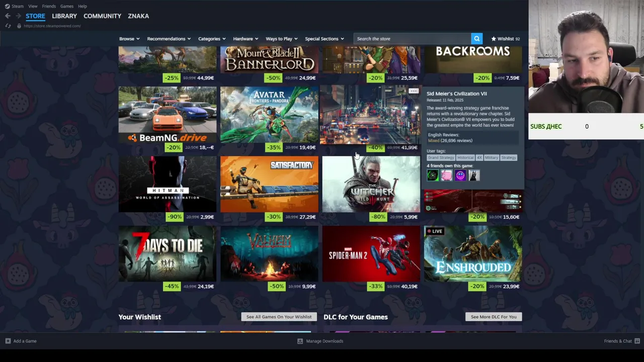Open the Hitman World of Assassination capsule
Screen dimensions: 644x362
pos(168,184)
